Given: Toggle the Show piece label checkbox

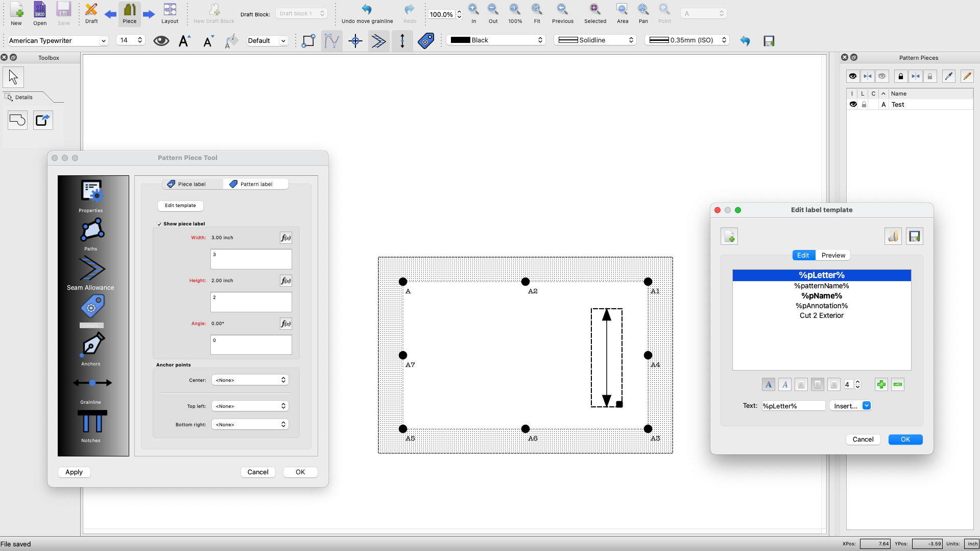Looking at the screenshot, I should tap(159, 224).
